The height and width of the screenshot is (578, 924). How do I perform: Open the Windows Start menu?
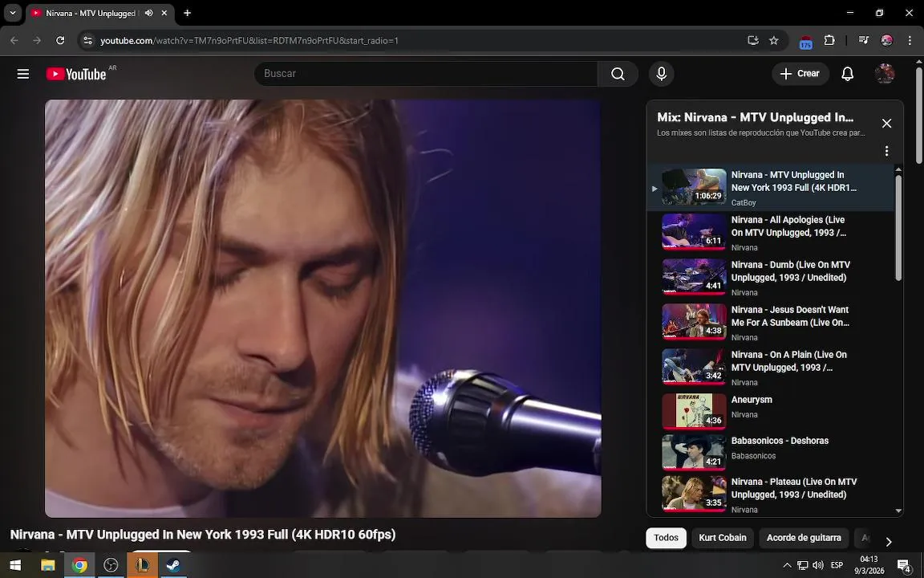[15, 565]
